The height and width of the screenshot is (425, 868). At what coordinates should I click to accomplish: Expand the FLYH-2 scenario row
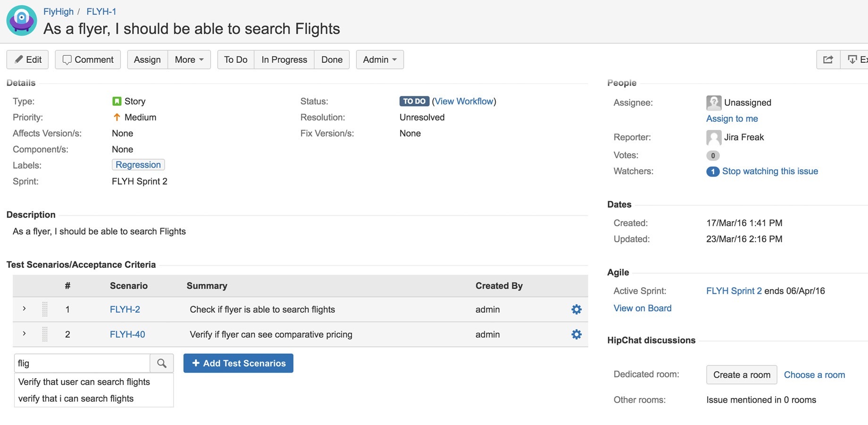[24, 309]
